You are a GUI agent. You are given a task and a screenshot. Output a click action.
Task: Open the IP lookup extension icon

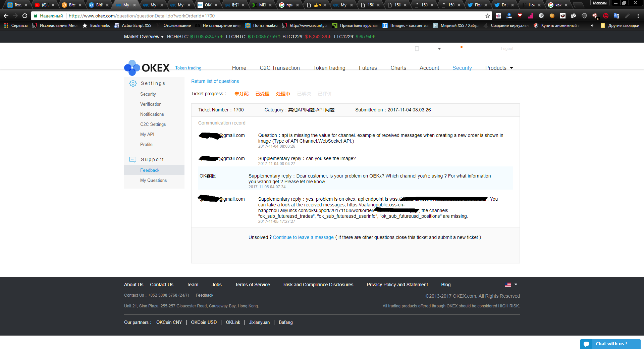tap(541, 16)
